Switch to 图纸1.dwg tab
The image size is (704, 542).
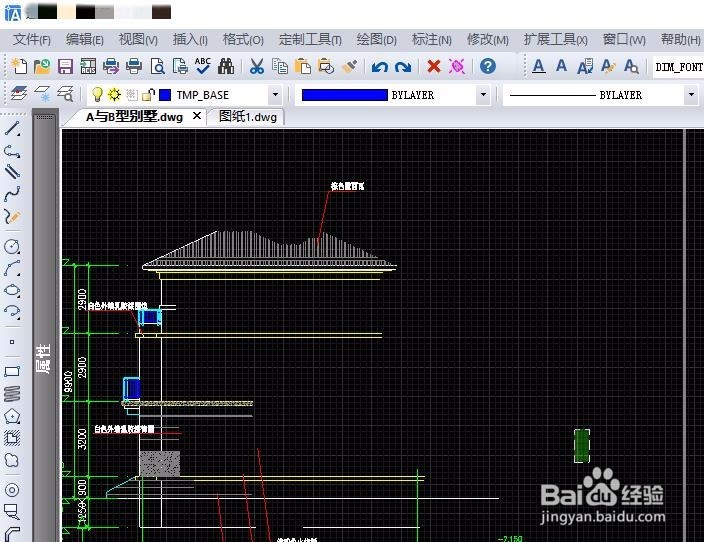click(x=247, y=117)
